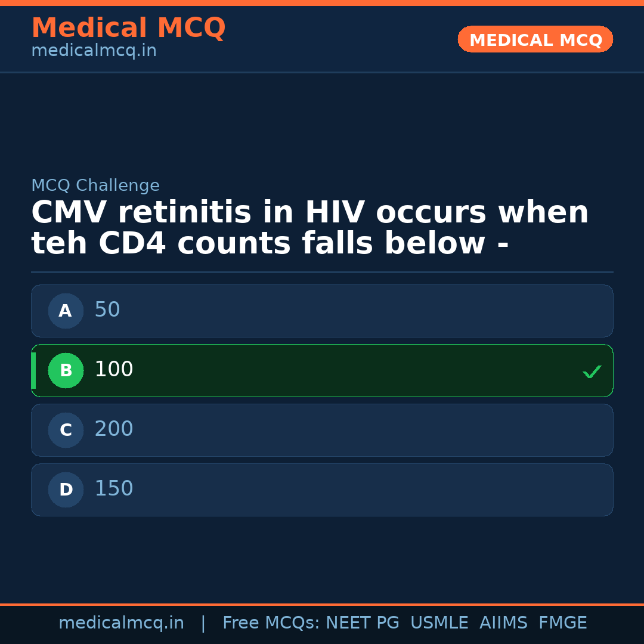
Task: Open the MCQ Challenge section
Action: 95,185
